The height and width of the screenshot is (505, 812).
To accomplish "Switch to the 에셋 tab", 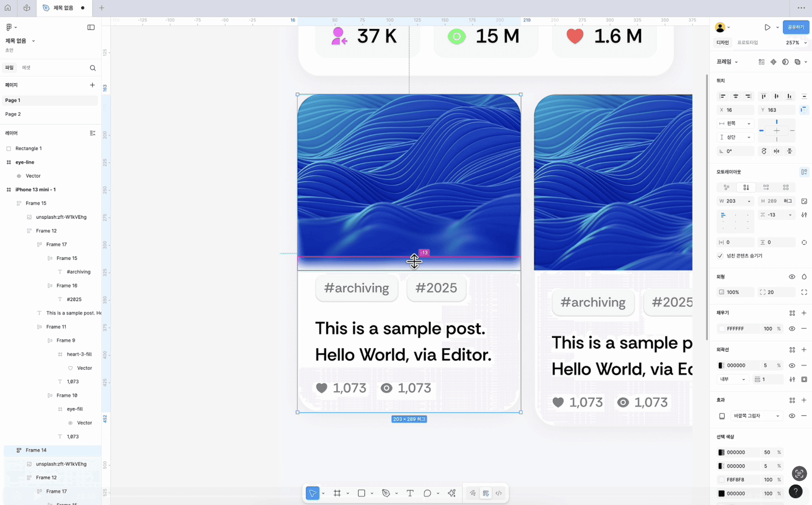I will 26,68.
